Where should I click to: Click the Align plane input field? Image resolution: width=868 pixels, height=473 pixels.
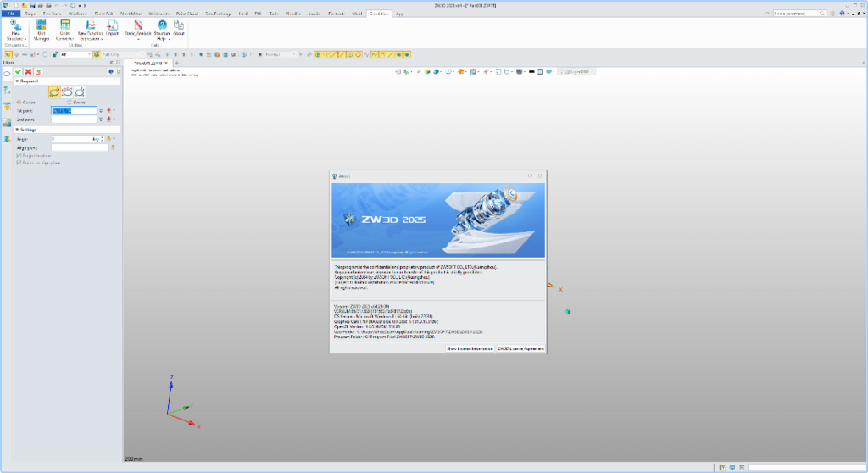80,147
